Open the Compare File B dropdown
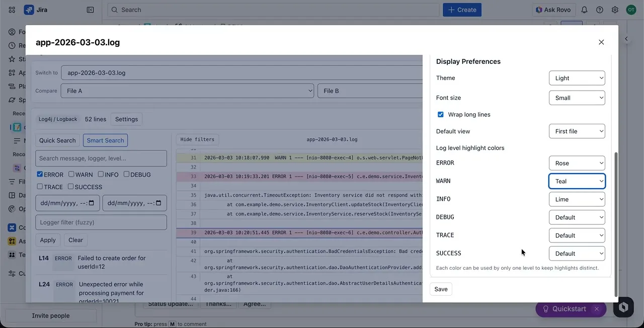 pyautogui.click(x=370, y=91)
